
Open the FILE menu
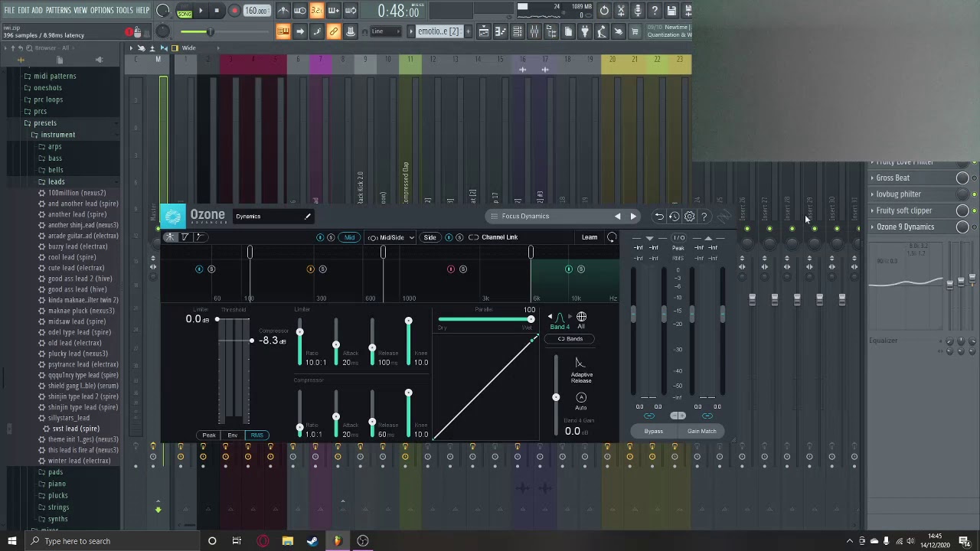[x=9, y=11]
